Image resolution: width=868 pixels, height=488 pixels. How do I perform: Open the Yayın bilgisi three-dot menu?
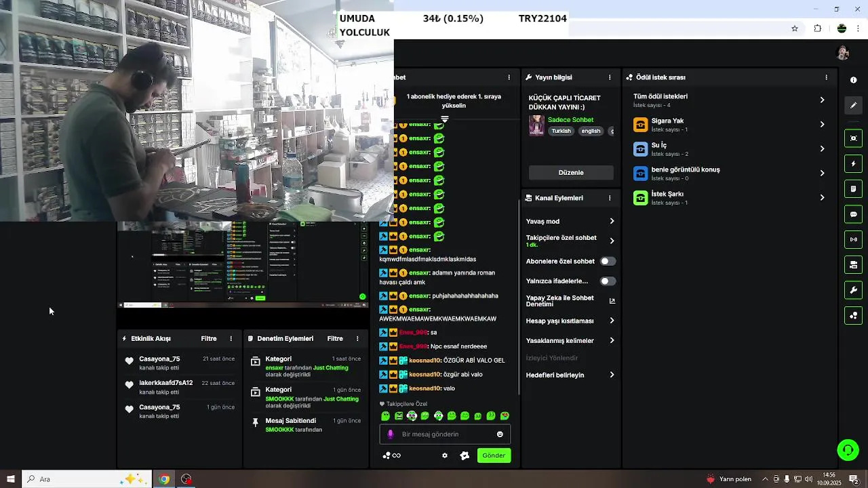click(610, 77)
